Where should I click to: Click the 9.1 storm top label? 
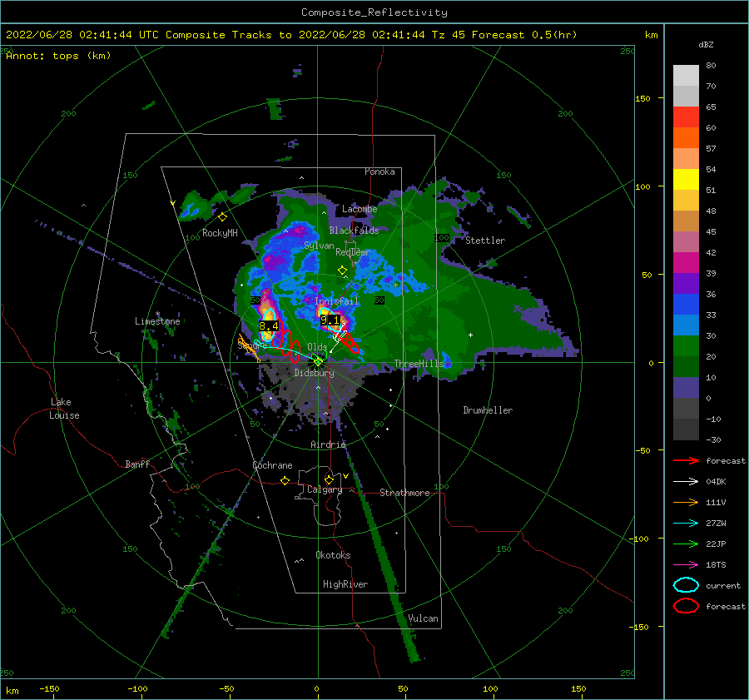click(330, 320)
